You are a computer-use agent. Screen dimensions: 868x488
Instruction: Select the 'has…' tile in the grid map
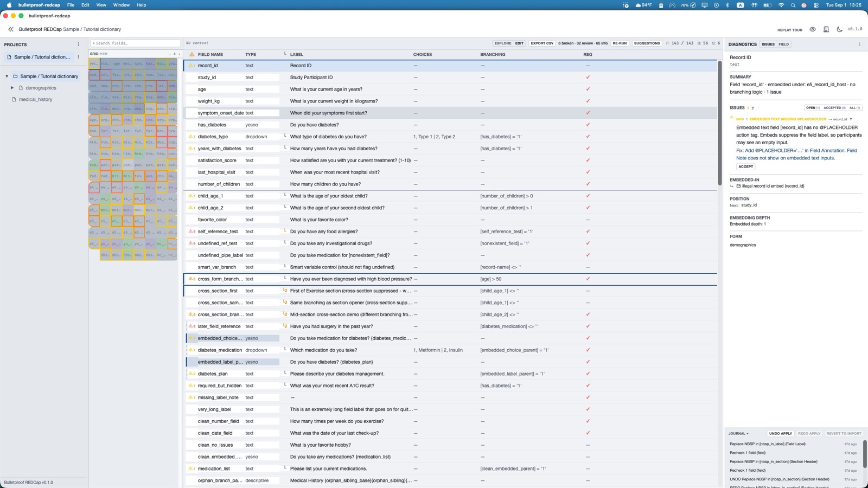[150, 64]
